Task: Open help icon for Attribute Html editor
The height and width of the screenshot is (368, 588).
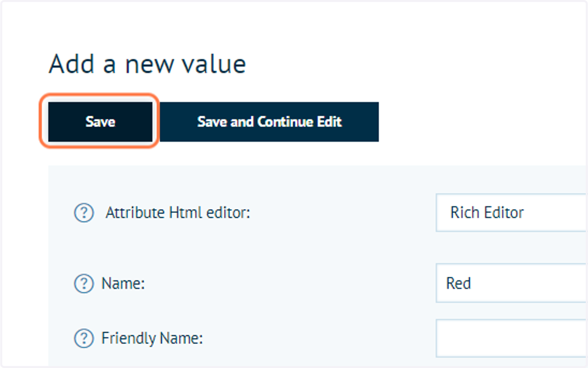Action: (84, 213)
